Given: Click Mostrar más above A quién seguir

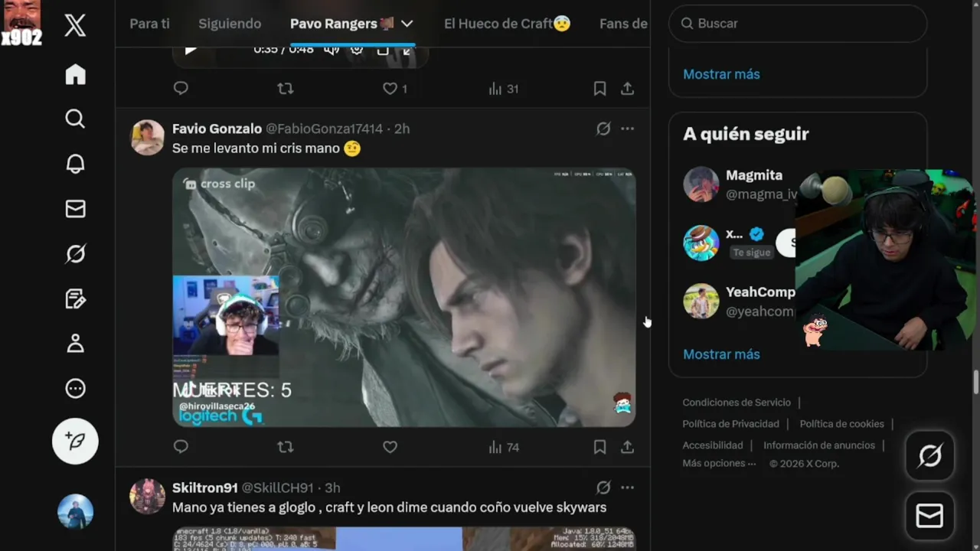Looking at the screenshot, I should (721, 74).
